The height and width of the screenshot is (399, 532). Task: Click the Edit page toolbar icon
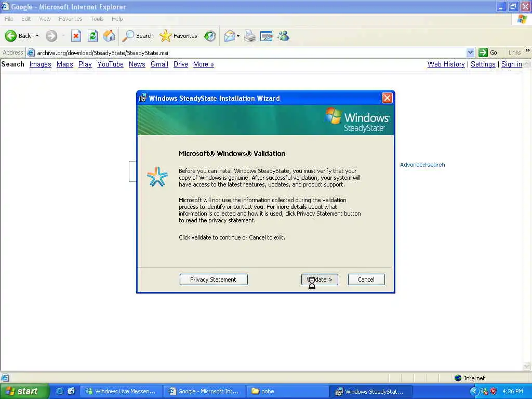coord(267,36)
